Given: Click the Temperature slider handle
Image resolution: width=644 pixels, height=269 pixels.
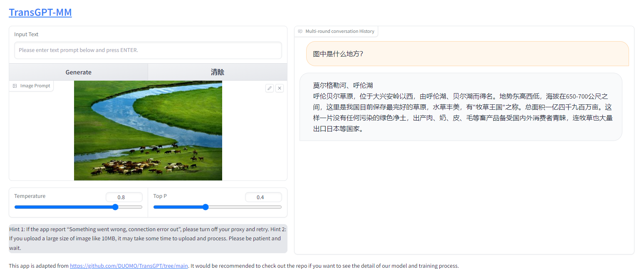Looking at the screenshot, I should tap(116, 207).
